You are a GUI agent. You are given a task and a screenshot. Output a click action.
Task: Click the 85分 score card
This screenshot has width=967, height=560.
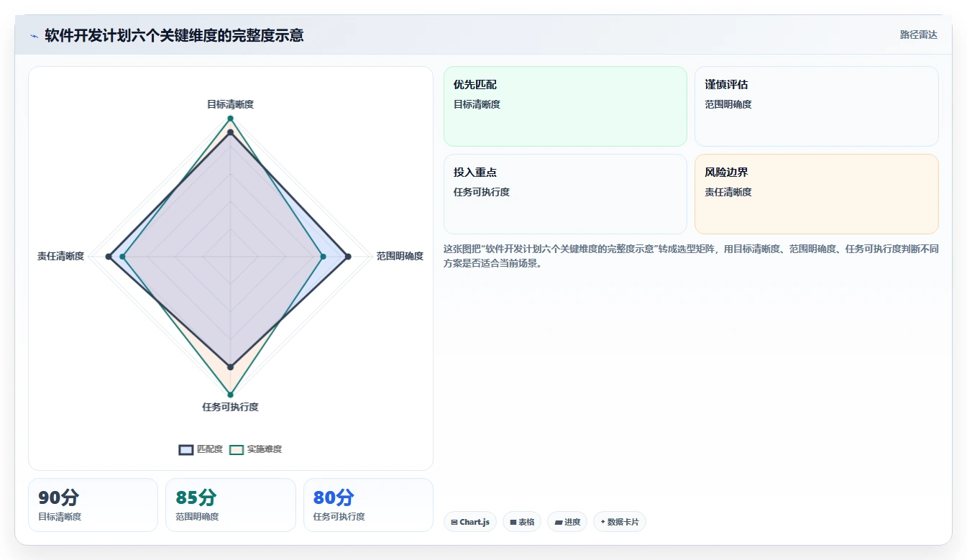click(x=231, y=505)
